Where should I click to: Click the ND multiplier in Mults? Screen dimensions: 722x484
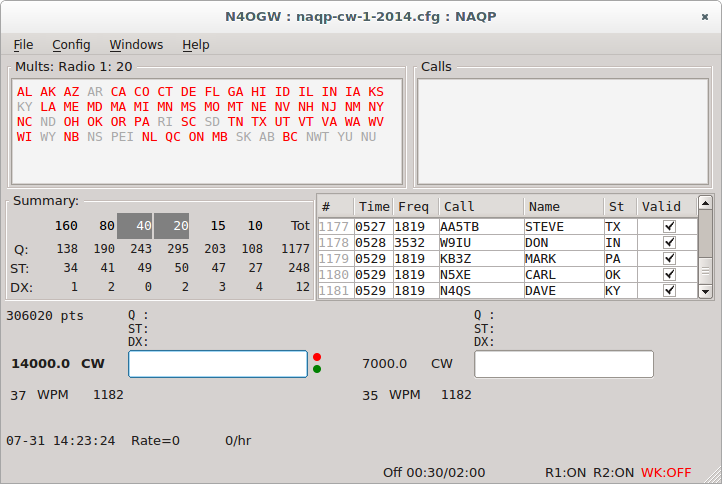pos(48,122)
